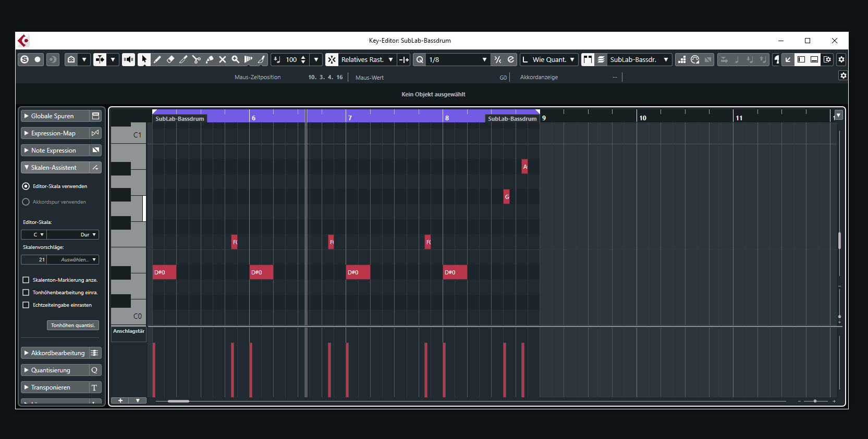Toggle acoustic feedback speaker icon

coord(128,59)
